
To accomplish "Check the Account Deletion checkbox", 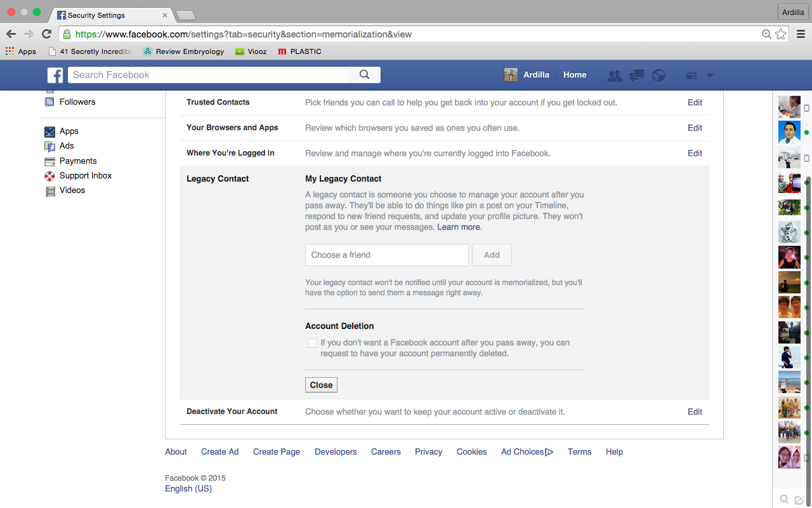I will point(312,344).
